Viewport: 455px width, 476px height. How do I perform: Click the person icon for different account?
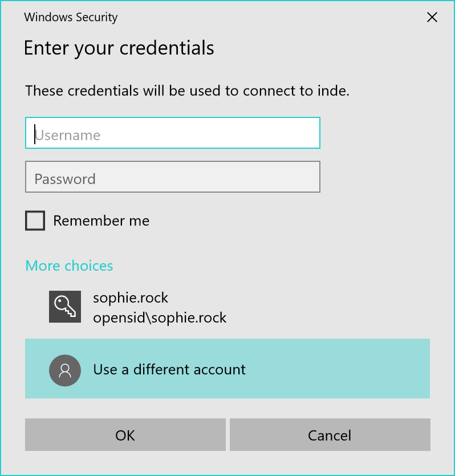pyautogui.click(x=65, y=370)
